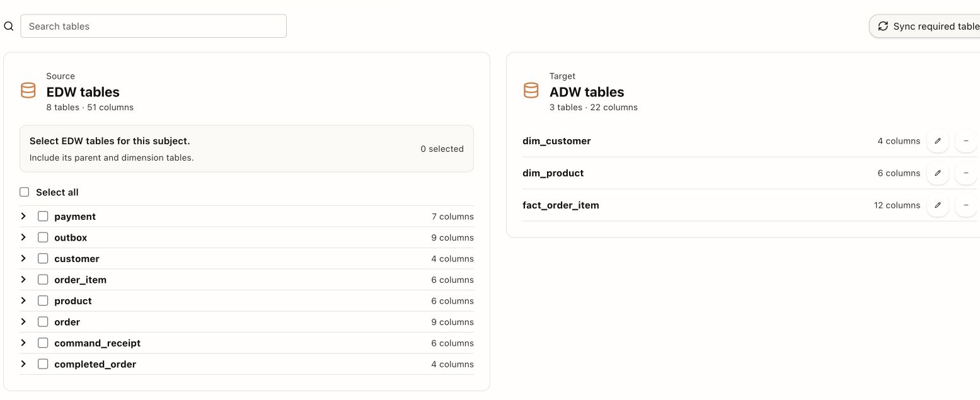The width and height of the screenshot is (980, 400).
Task: Expand the order table row
Action: pyautogui.click(x=23, y=322)
